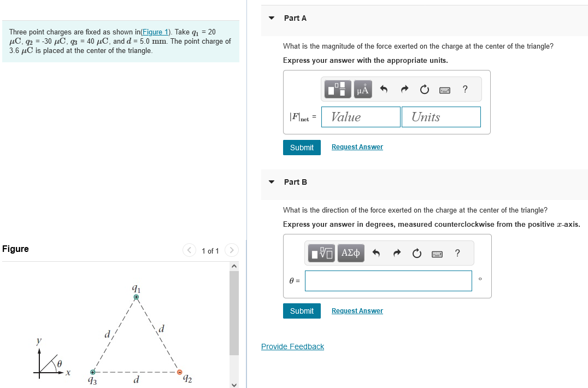588x388 pixels.
Task: Click the help question mark in Part A
Action: 464,89
